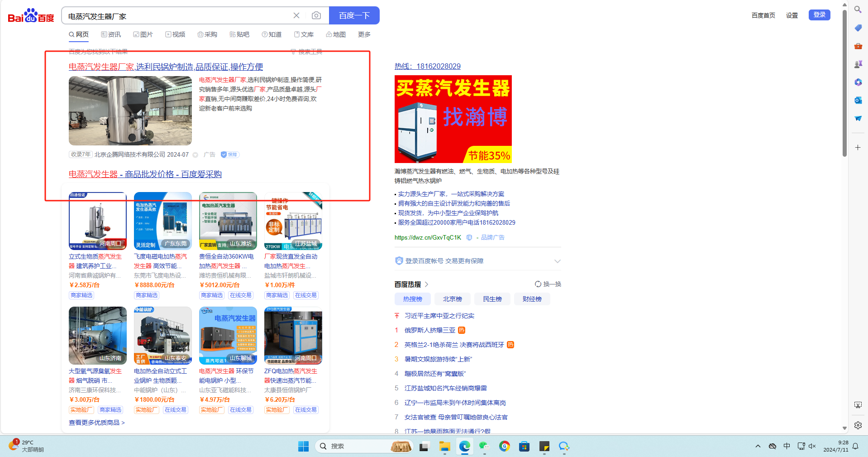Click 查看更多优质商品 link
Image resolution: width=868 pixels, height=457 pixels.
click(x=97, y=423)
